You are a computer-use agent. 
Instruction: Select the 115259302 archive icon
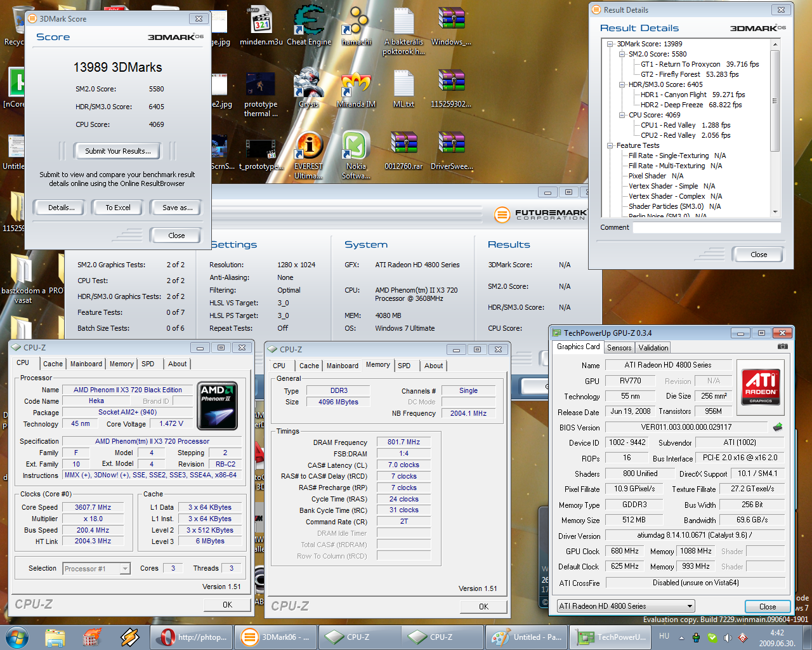coord(451,89)
